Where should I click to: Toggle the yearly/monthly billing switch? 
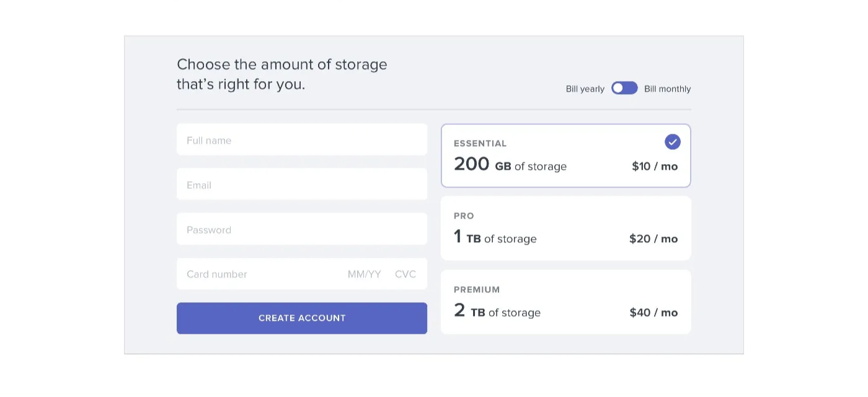(x=624, y=89)
